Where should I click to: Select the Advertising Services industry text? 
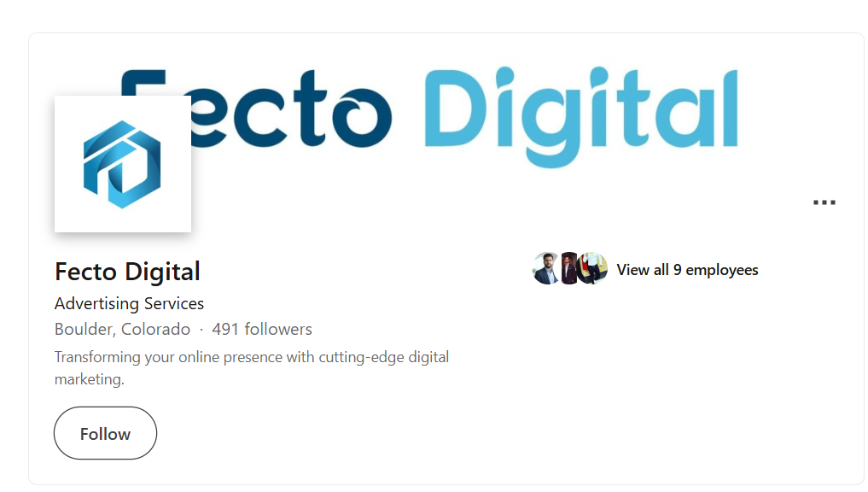tap(129, 303)
